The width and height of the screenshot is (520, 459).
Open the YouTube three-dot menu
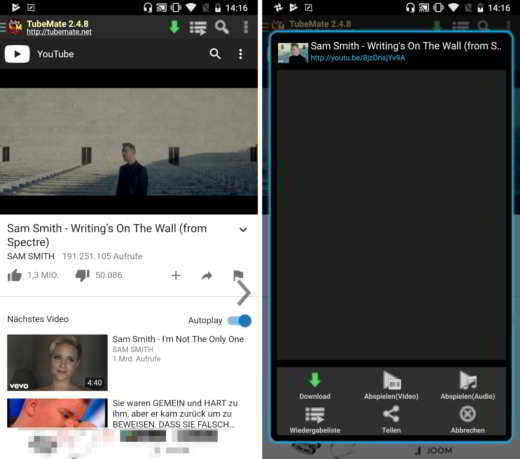coord(240,54)
